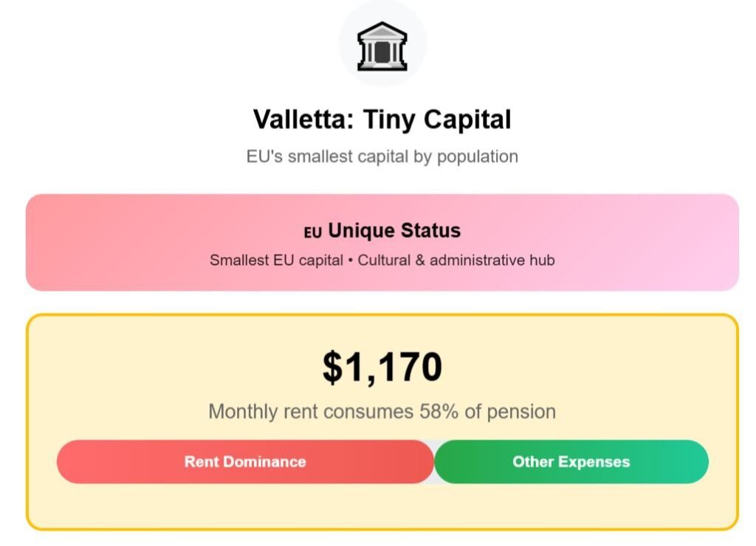Click the word population in the subtitle
This screenshot has width=756, height=546.
pos(477,156)
